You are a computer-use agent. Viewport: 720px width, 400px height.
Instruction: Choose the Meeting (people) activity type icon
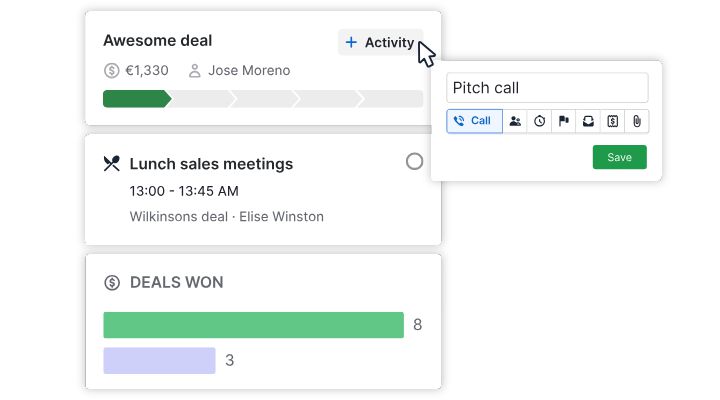515,121
